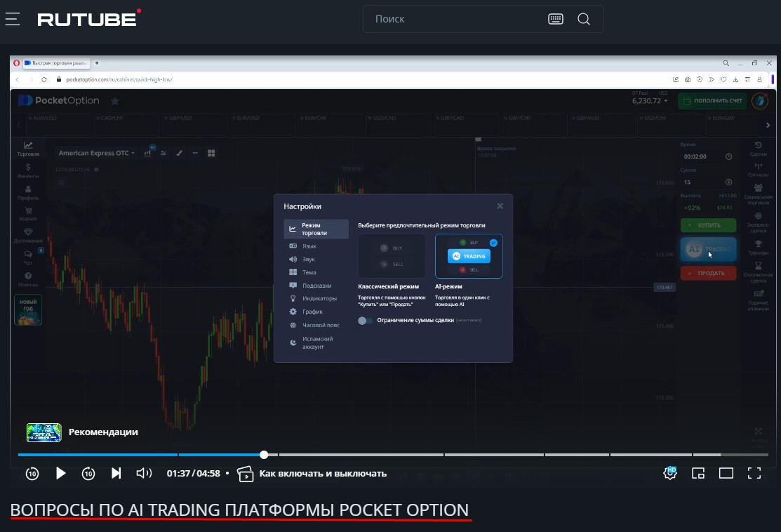The height and width of the screenshot is (532, 781).
Task: Open the Рекомендации thumbnail
Action: (x=44, y=432)
